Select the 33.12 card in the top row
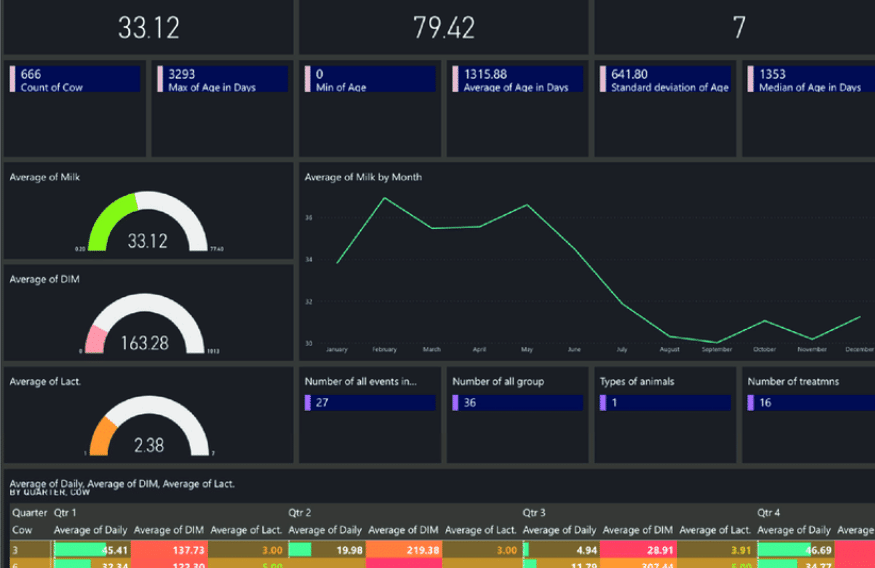875x568 pixels. point(148,27)
